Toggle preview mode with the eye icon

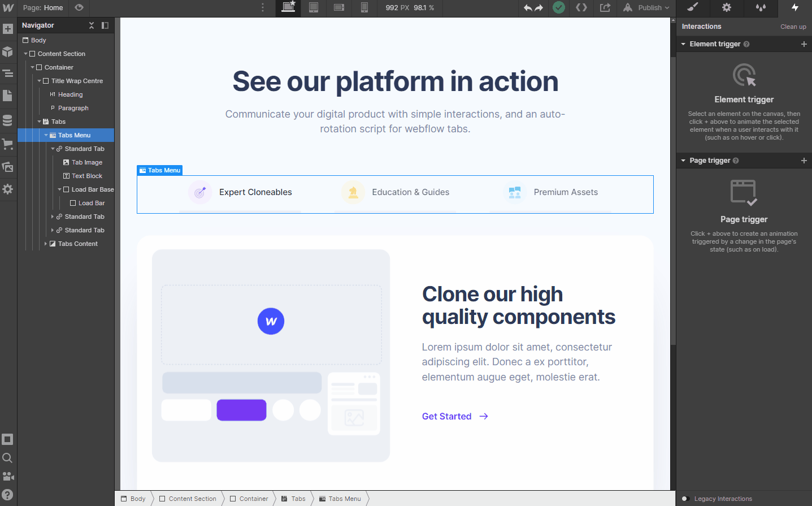[79, 8]
